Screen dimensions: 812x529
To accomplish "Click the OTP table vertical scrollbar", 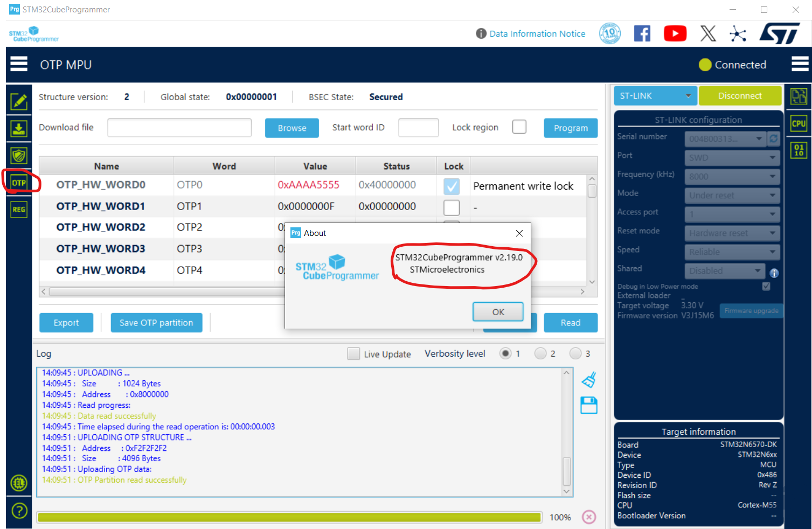I will (592, 229).
